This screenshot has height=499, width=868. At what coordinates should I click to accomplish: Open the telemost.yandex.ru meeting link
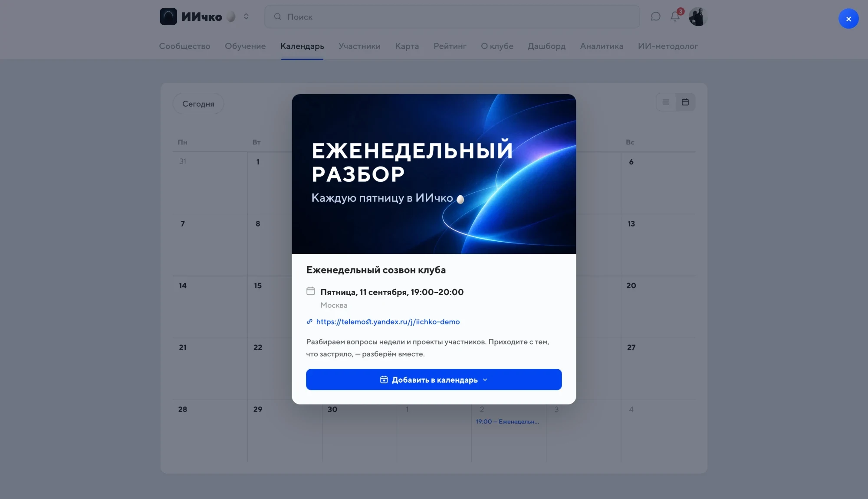tap(388, 322)
